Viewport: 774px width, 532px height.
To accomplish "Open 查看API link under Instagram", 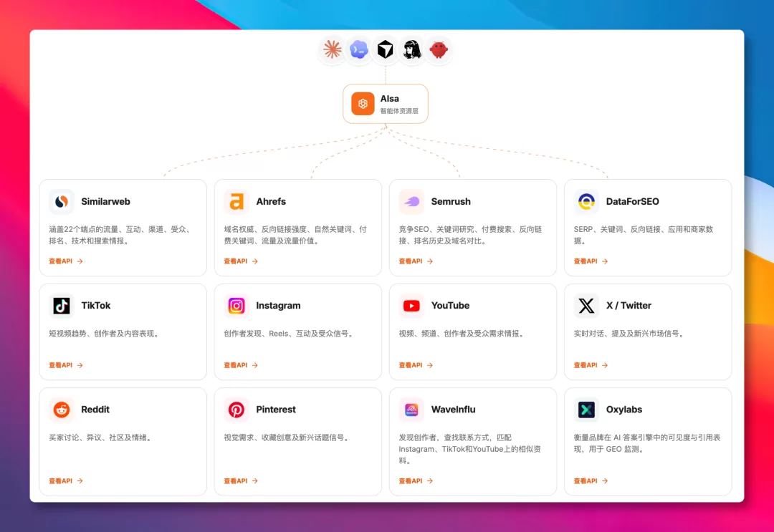I will pyautogui.click(x=241, y=365).
